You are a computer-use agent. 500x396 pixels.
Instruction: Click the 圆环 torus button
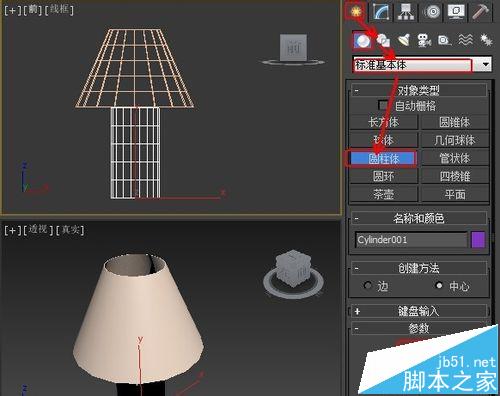click(384, 176)
